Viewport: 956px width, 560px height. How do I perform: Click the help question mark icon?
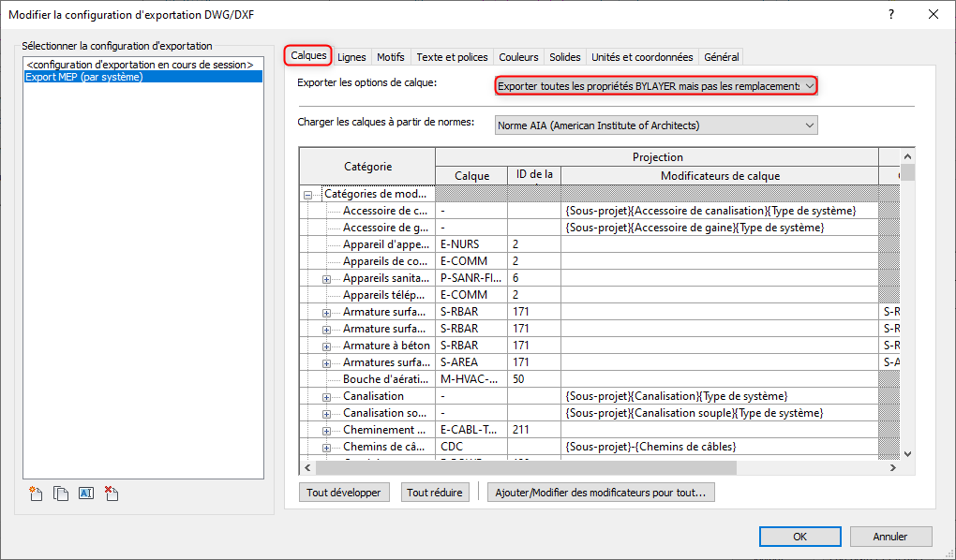pyautogui.click(x=891, y=14)
